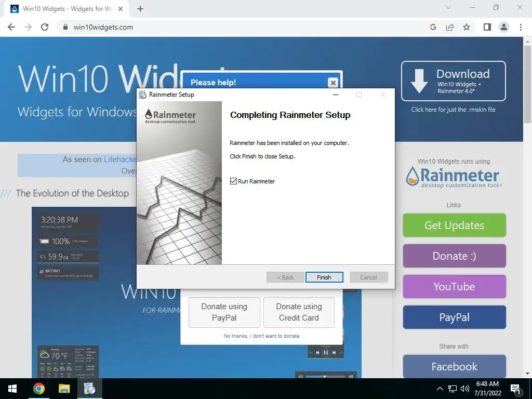The image size is (532, 399).
Task: Click previous track in music widget preview
Action: (317, 353)
